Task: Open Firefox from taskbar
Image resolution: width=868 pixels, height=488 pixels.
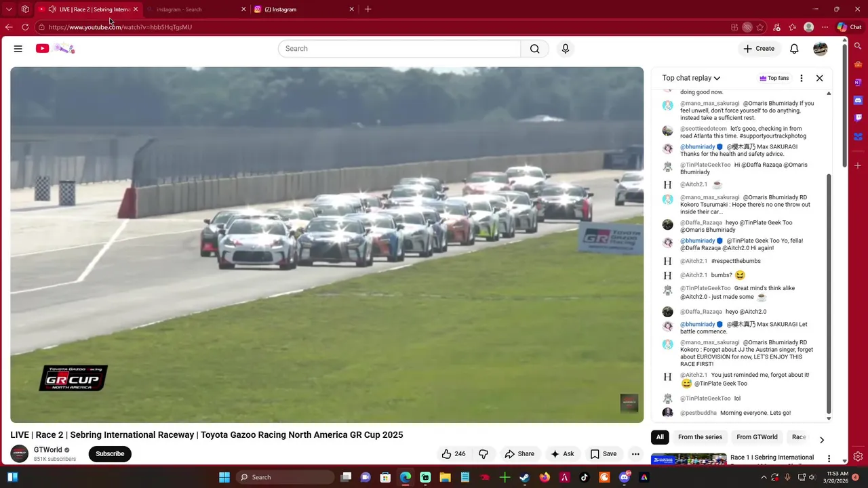Action: (x=545, y=477)
